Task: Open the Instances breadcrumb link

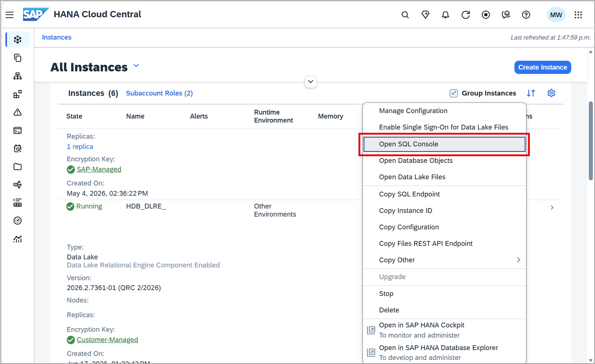Action: pos(57,37)
